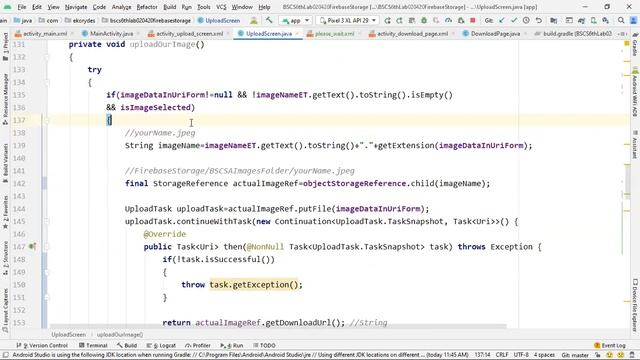Open the VCS menu

coord(221,7)
